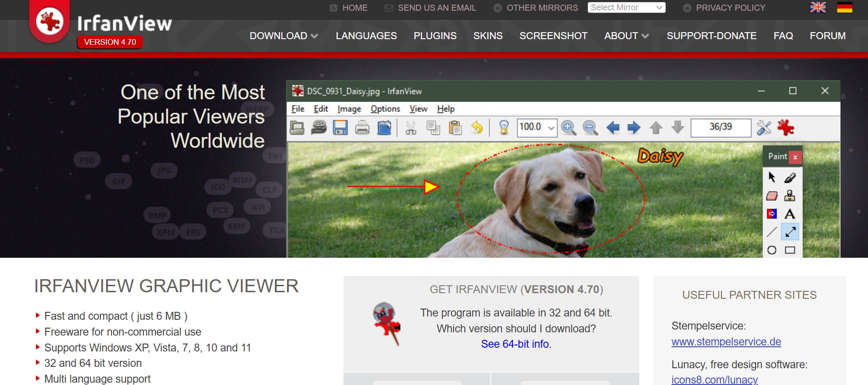The height and width of the screenshot is (385, 868).
Task: Open the SKINS page
Action: point(488,36)
